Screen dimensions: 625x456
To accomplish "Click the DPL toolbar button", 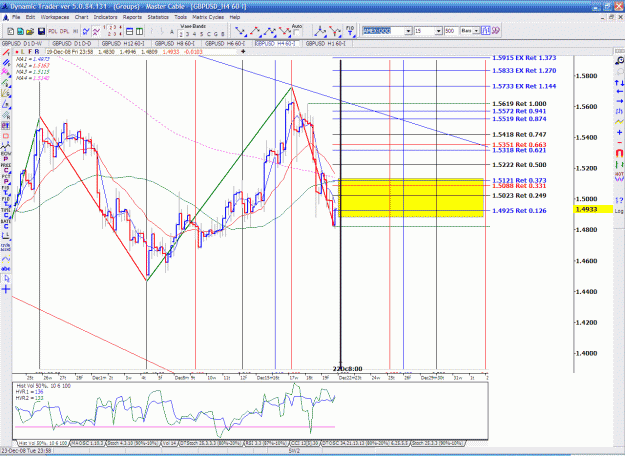I will tap(64, 31).
